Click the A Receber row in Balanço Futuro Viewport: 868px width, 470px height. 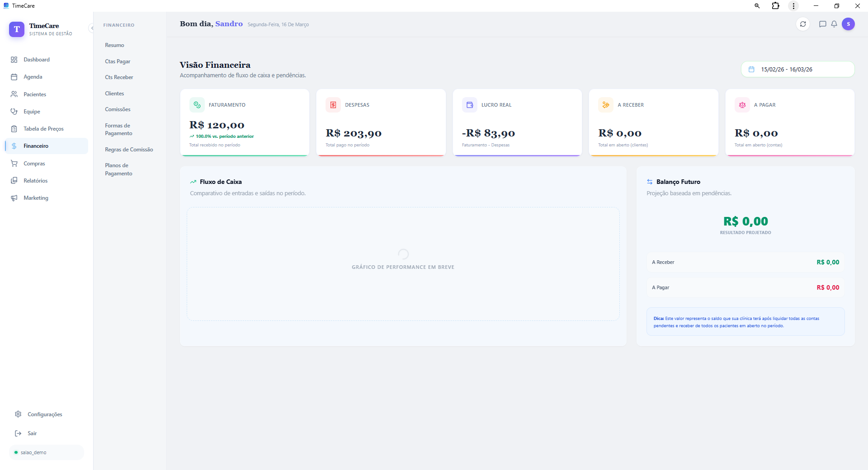745,262
